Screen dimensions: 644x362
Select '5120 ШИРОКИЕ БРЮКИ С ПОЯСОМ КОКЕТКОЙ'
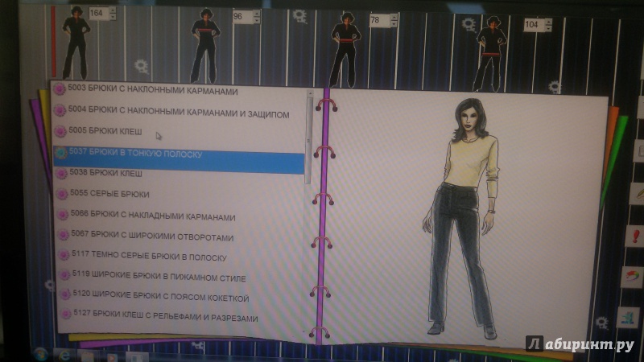click(x=161, y=296)
